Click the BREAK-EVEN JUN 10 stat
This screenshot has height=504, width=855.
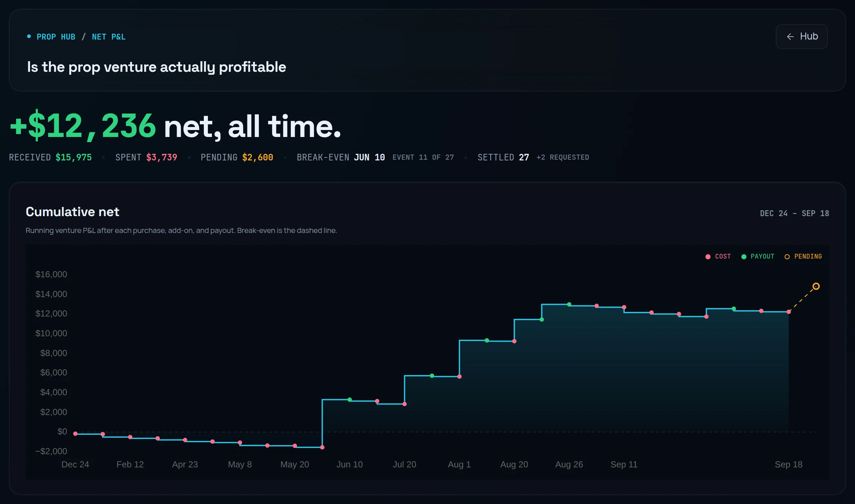click(341, 157)
